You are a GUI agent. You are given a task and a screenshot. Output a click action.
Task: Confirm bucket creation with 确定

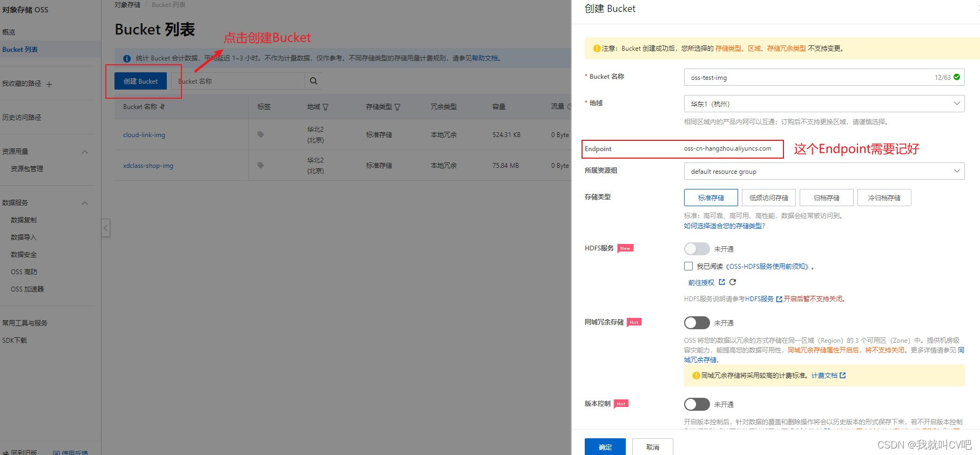pos(605,447)
